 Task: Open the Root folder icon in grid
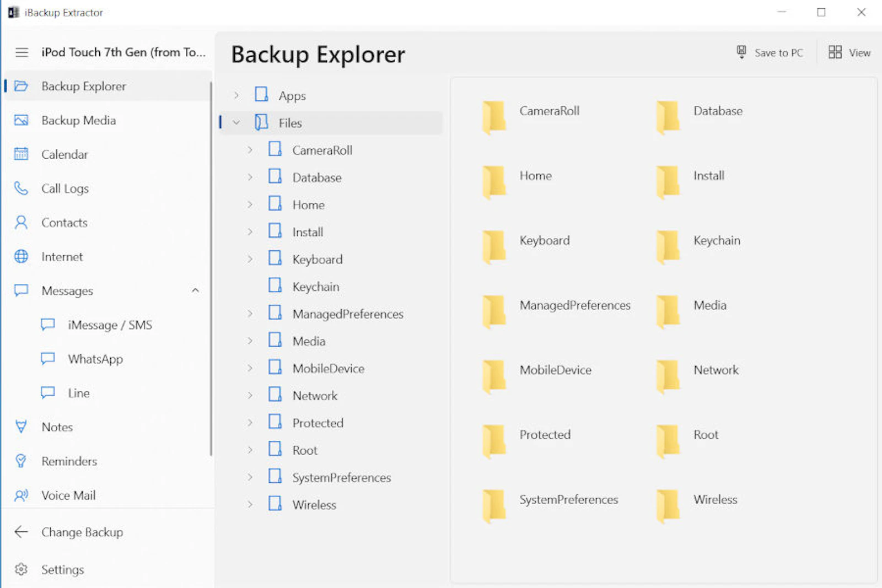point(668,441)
